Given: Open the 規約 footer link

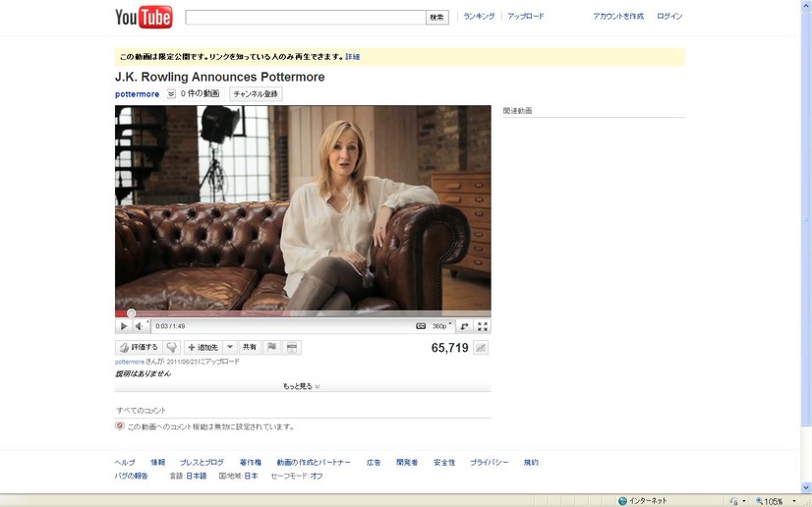Looking at the screenshot, I should click(531, 462).
